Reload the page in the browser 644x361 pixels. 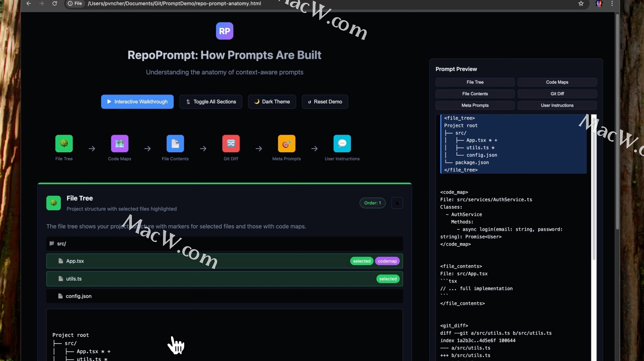[x=54, y=4]
